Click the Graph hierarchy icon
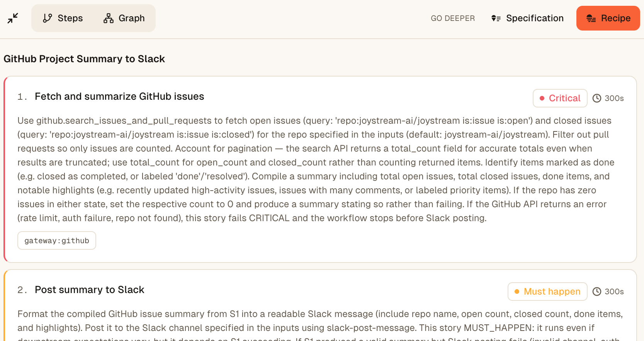Image resolution: width=644 pixels, height=341 pixels. pos(109,18)
